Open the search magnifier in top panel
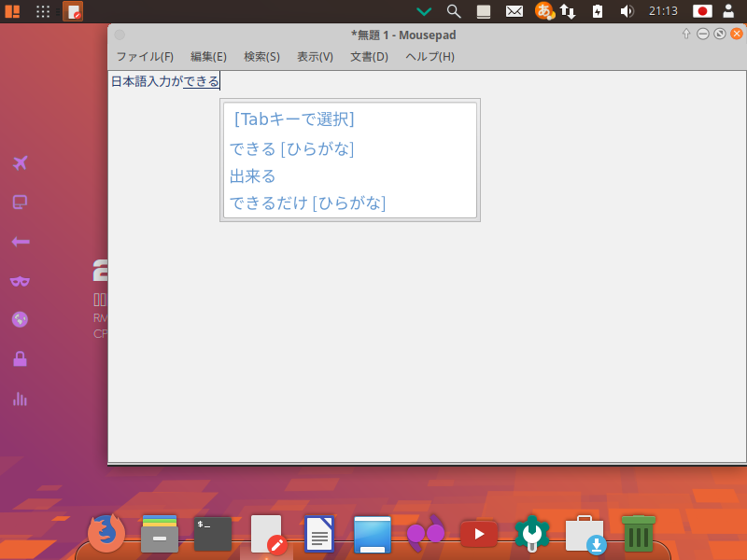Image resolution: width=747 pixels, height=560 pixels. pyautogui.click(x=454, y=11)
